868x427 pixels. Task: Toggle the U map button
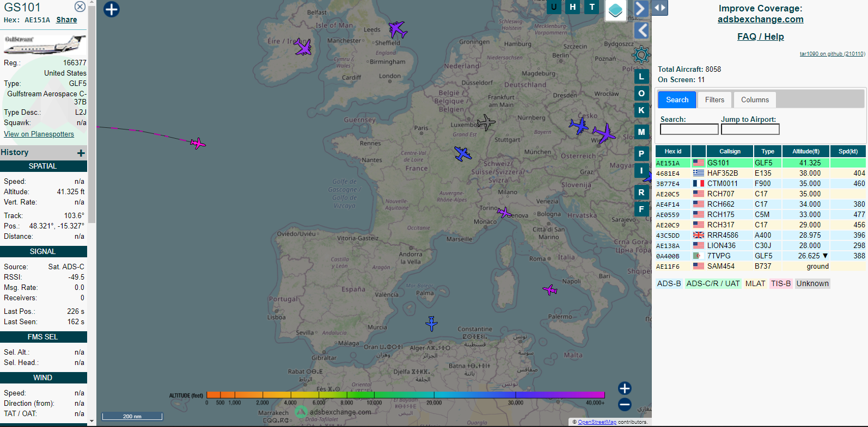(554, 7)
